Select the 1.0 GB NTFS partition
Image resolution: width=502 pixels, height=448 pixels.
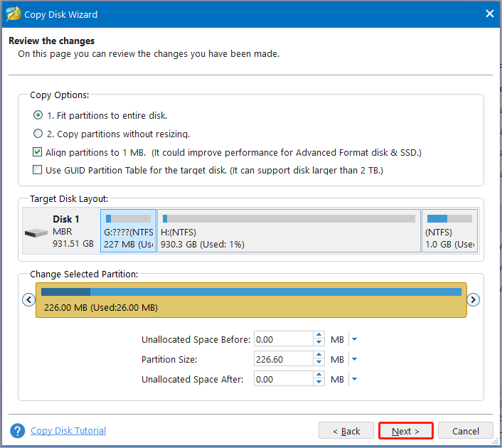pyautogui.click(x=449, y=231)
